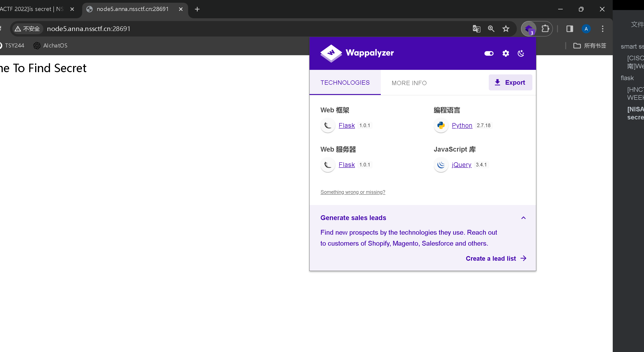Screen dimensions: 644x352
Task: Collapse the Generate sales leads section
Action: click(x=523, y=218)
